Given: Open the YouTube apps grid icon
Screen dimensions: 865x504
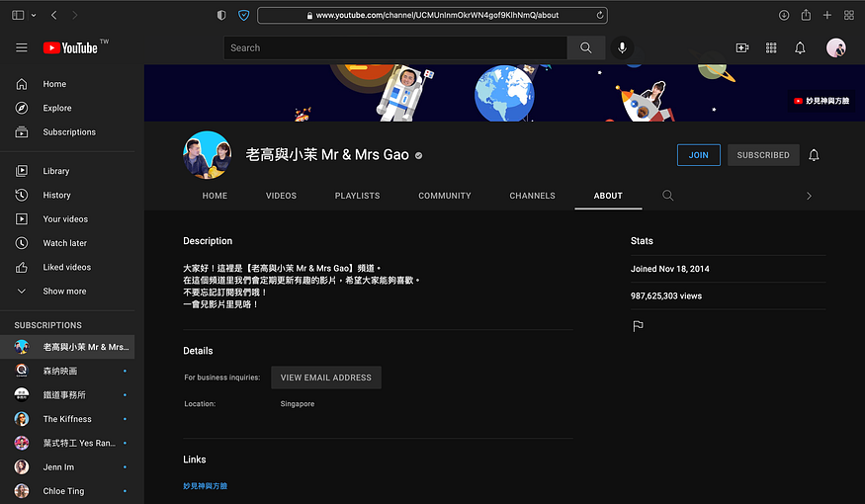Looking at the screenshot, I should pos(771,48).
